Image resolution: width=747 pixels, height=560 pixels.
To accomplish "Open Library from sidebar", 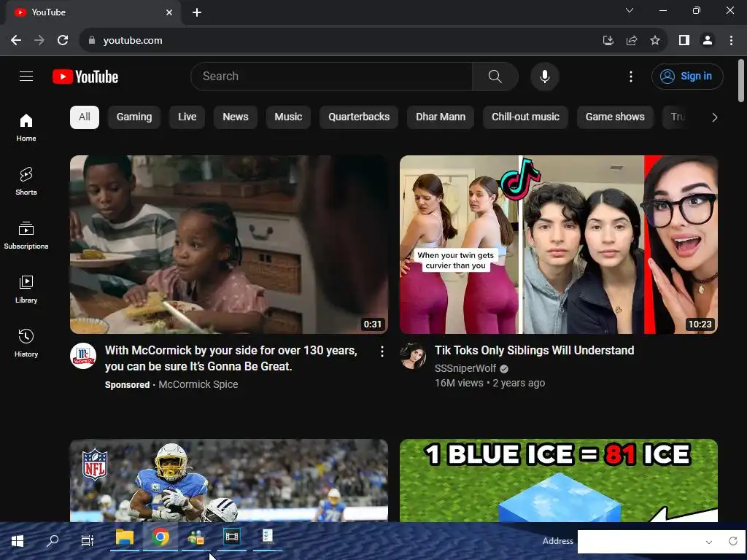I will [26, 289].
